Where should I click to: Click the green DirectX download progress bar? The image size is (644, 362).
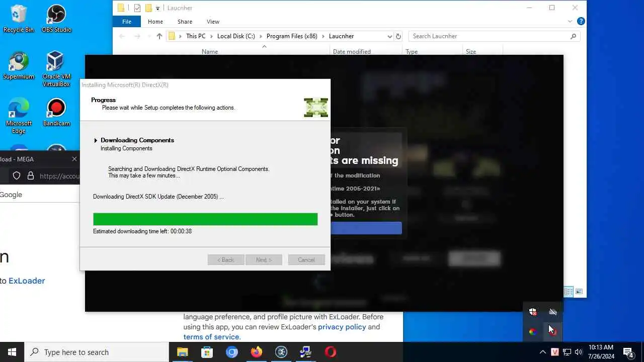coord(205,219)
